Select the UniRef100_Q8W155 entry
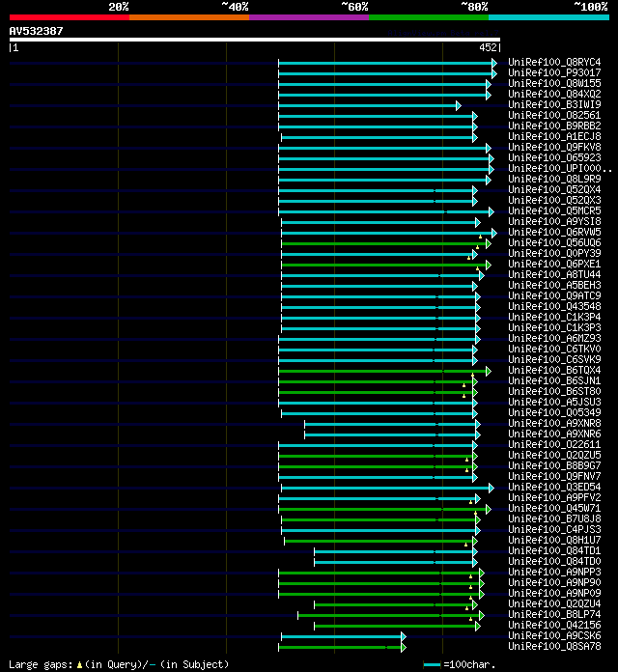The height and width of the screenshot is (672, 618). [554, 84]
